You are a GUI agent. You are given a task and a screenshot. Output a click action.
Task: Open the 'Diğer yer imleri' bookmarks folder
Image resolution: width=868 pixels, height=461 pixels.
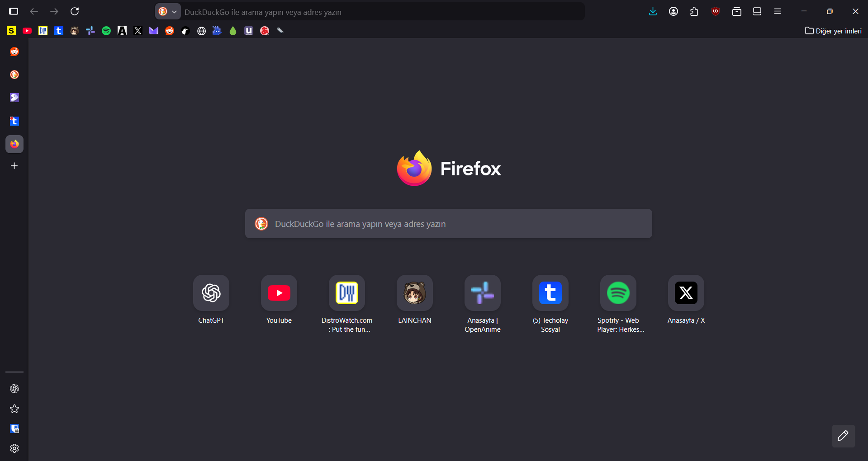833,31
